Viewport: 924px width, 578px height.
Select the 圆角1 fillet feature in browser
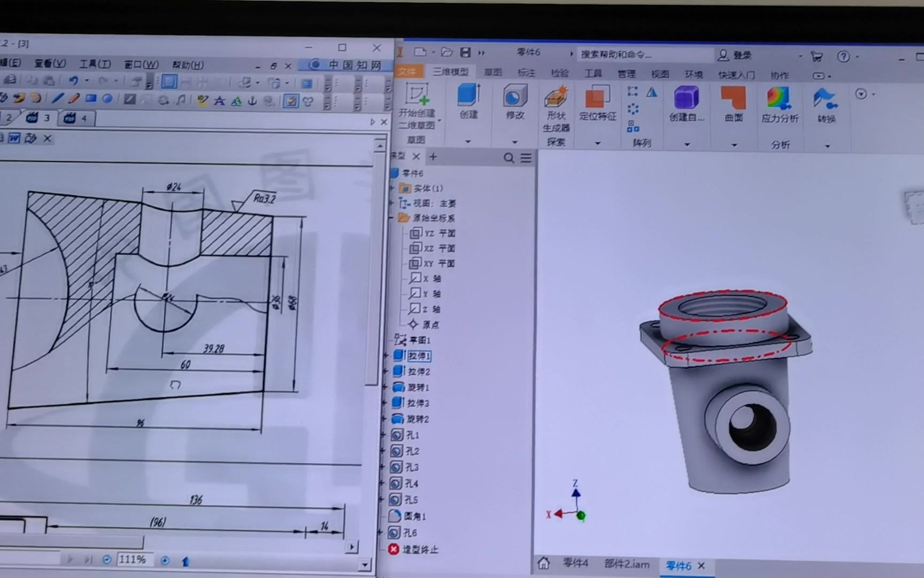pyautogui.click(x=407, y=516)
